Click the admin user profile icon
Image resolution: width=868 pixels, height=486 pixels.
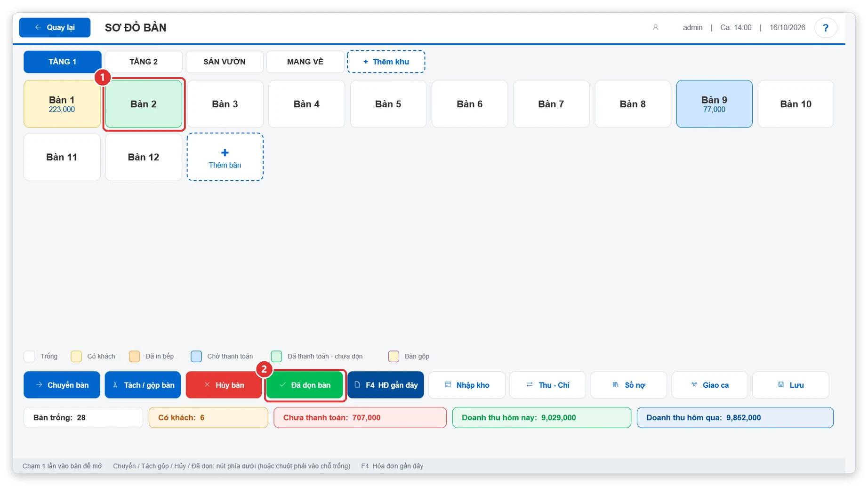(655, 28)
